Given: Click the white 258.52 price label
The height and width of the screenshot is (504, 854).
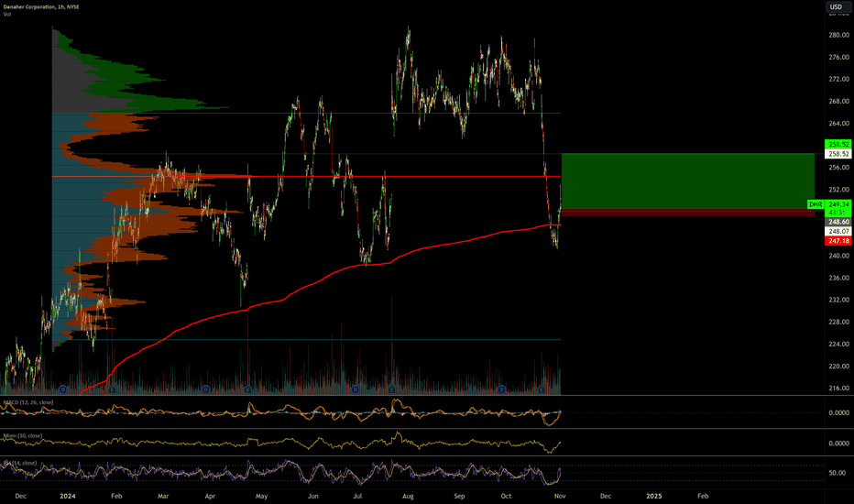Looking at the screenshot, I should tap(838, 154).
